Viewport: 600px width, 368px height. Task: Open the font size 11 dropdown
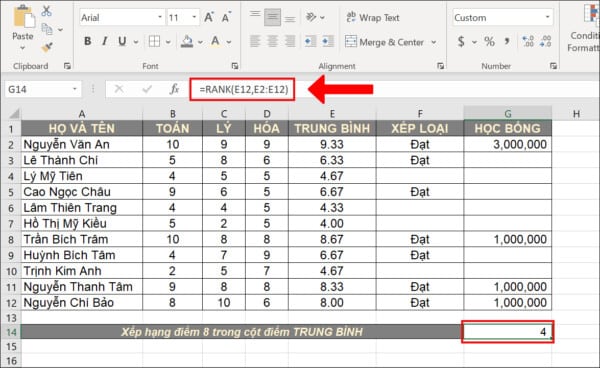[x=194, y=17]
